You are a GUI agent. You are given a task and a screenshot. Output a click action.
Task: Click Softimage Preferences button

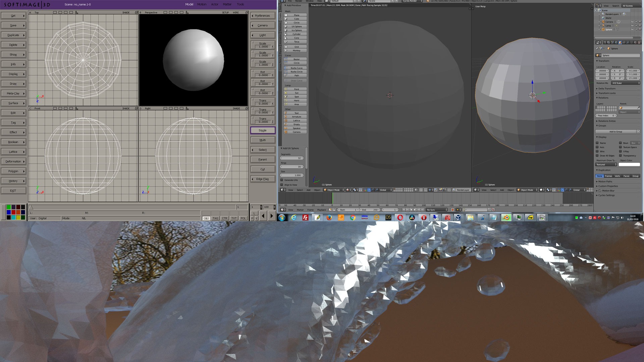263,16
